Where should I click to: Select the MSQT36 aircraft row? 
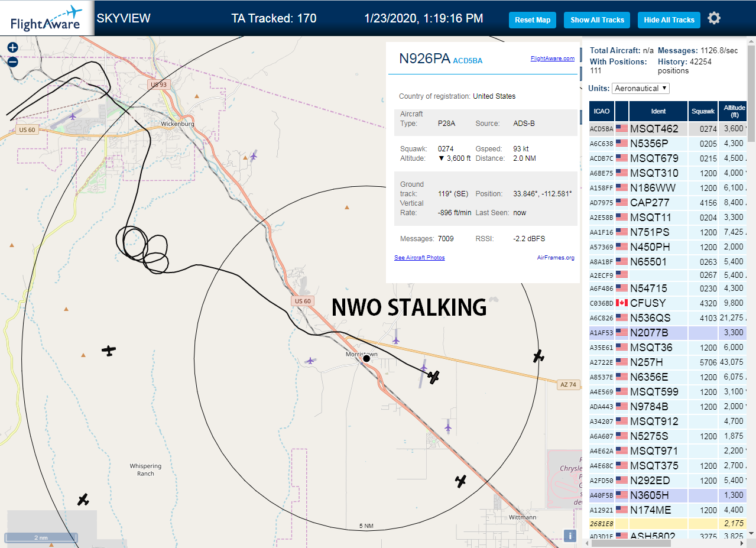coord(669,347)
